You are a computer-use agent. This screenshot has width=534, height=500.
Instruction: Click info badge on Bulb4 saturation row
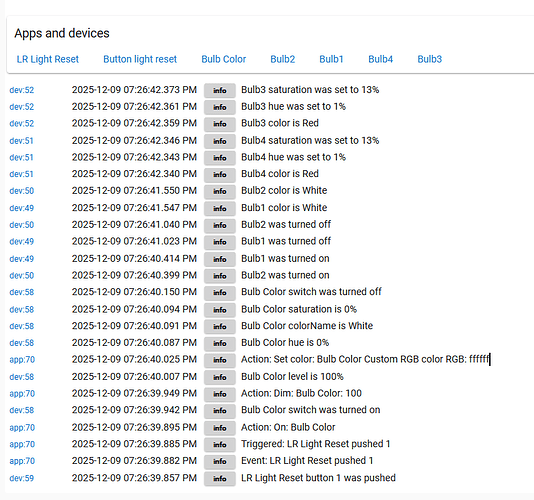pyautogui.click(x=220, y=141)
